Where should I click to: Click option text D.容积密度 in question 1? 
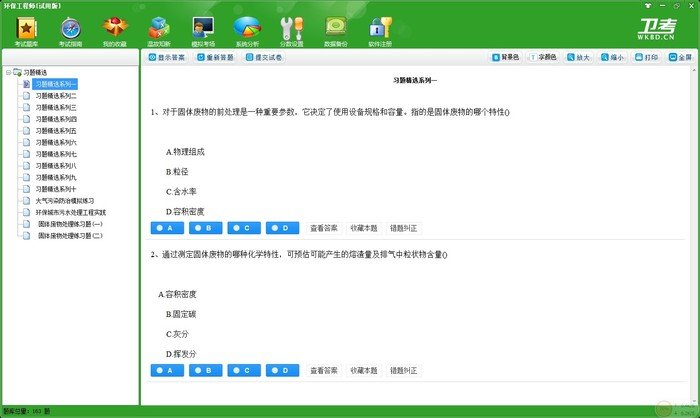pos(185,212)
